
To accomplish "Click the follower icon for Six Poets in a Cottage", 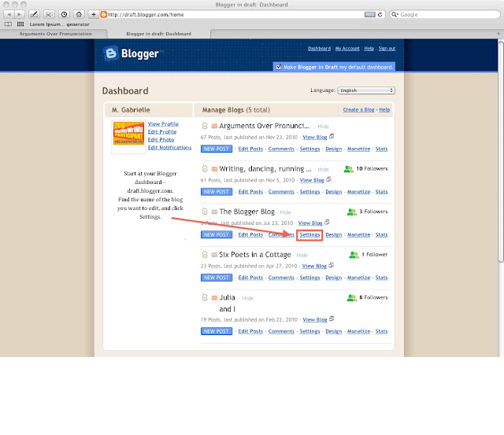I will pyautogui.click(x=354, y=255).
